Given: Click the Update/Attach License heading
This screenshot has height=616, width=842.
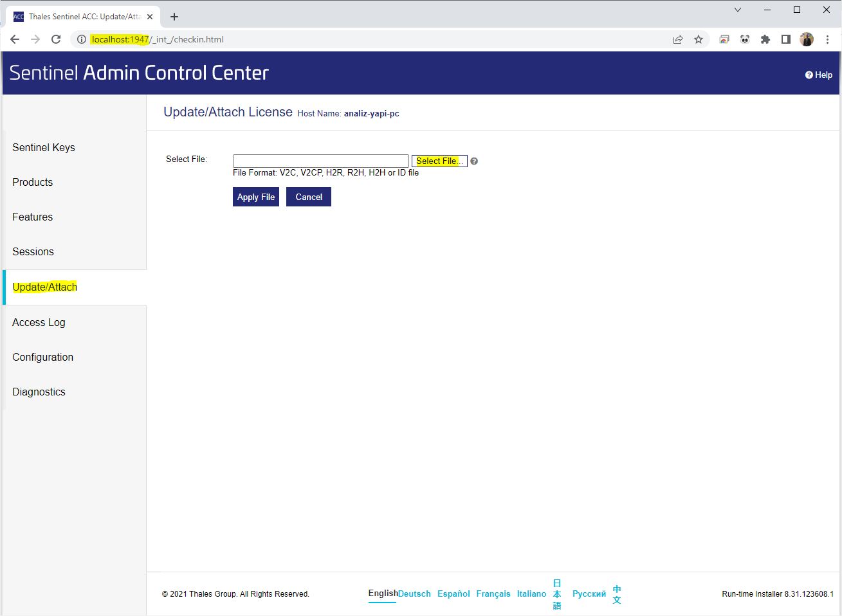Looking at the screenshot, I should click(228, 112).
